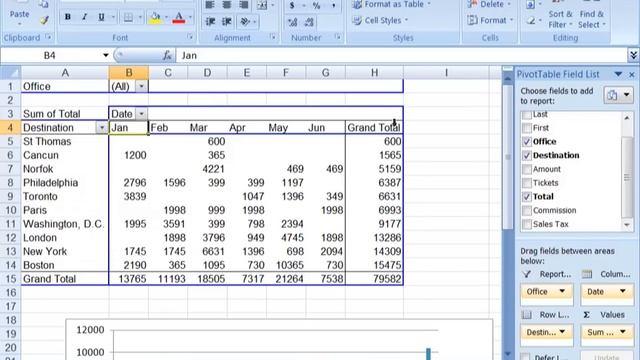640x360 pixels.
Task: Apply the red font color
Action: click(178, 17)
